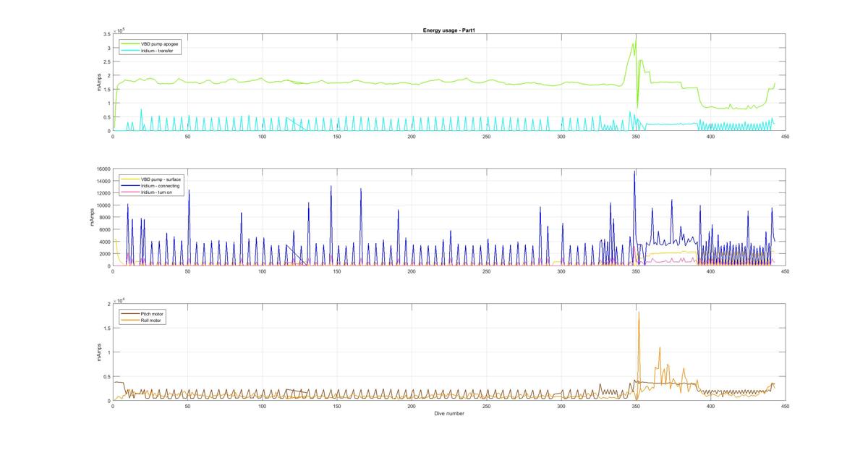
Task: Click "2.5" tick on top plot y-axis
Action: [106, 62]
